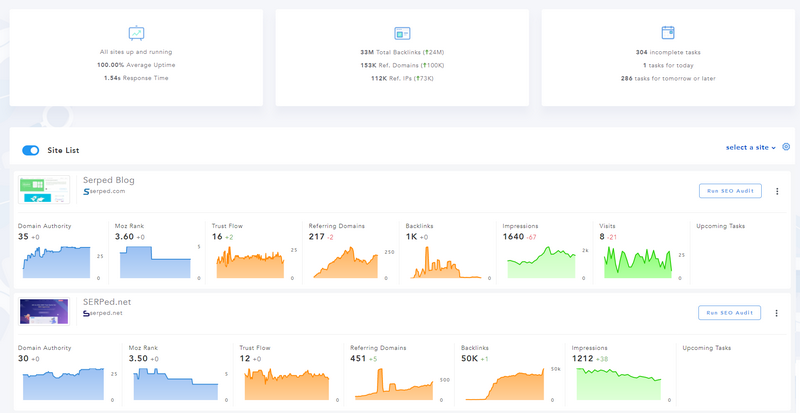The image size is (800, 413).
Task: Click SERPed.net Referring Domains chart
Action: (x=394, y=384)
